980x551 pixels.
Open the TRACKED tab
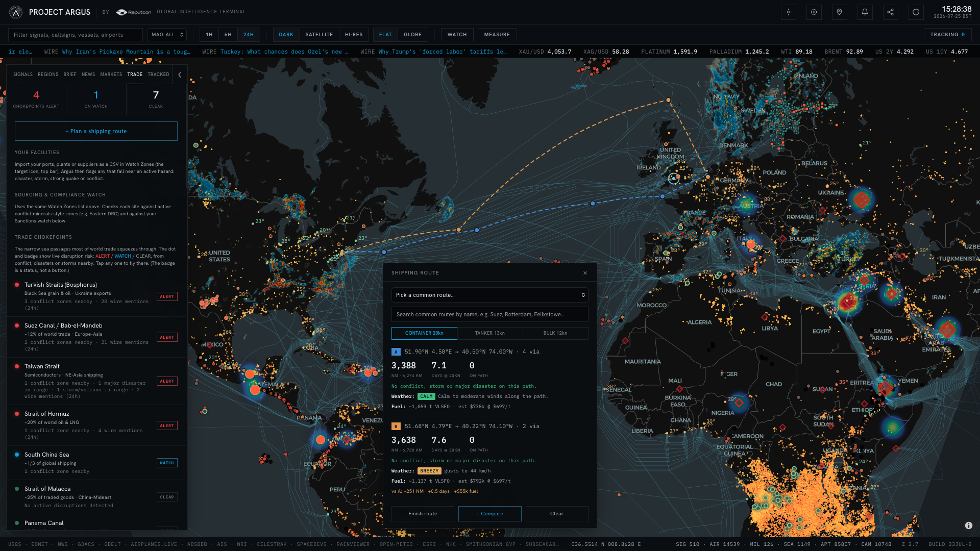pyautogui.click(x=159, y=74)
